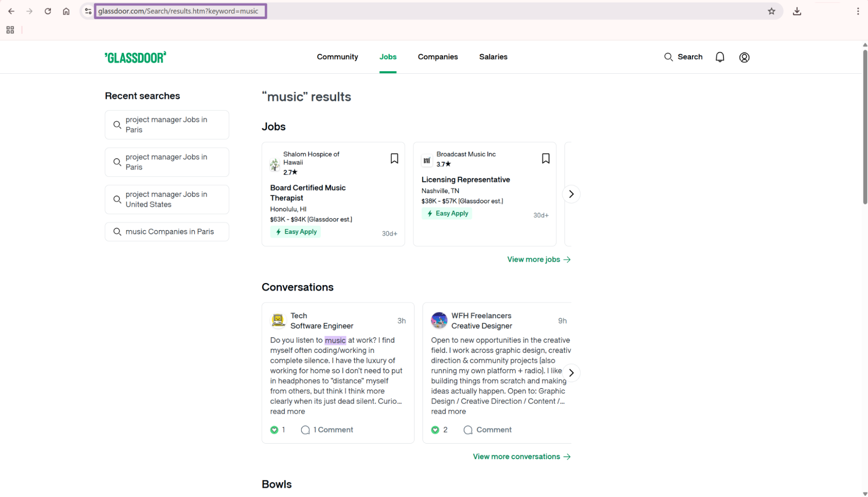Click View more conversations link
Viewport: 868px width, 497px height.
521,457
